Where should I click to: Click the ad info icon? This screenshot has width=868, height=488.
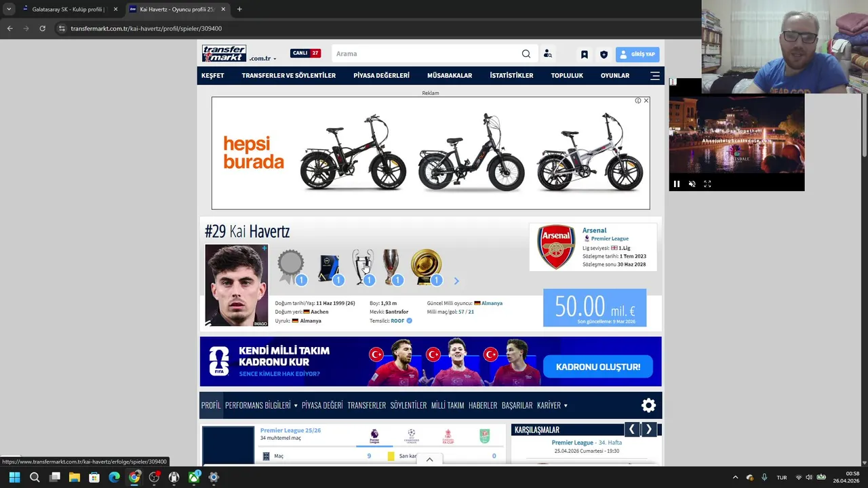638,100
